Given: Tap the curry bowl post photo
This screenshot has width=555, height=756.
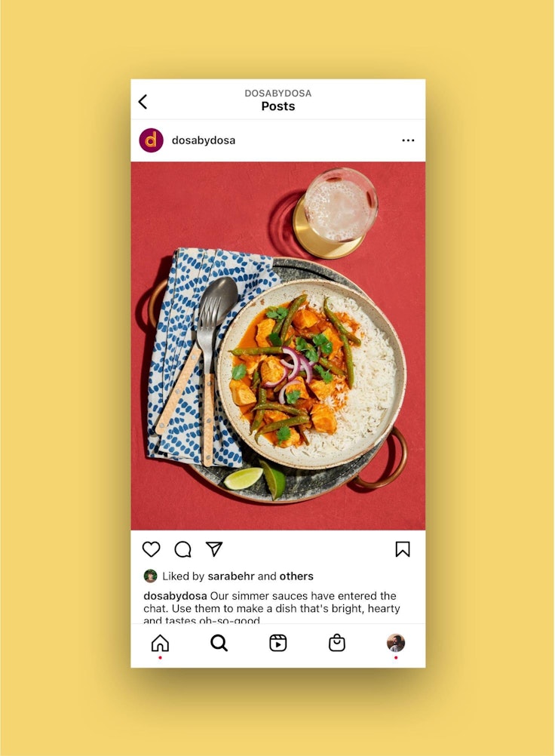Looking at the screenshot, I should click(x=278, y=346).
